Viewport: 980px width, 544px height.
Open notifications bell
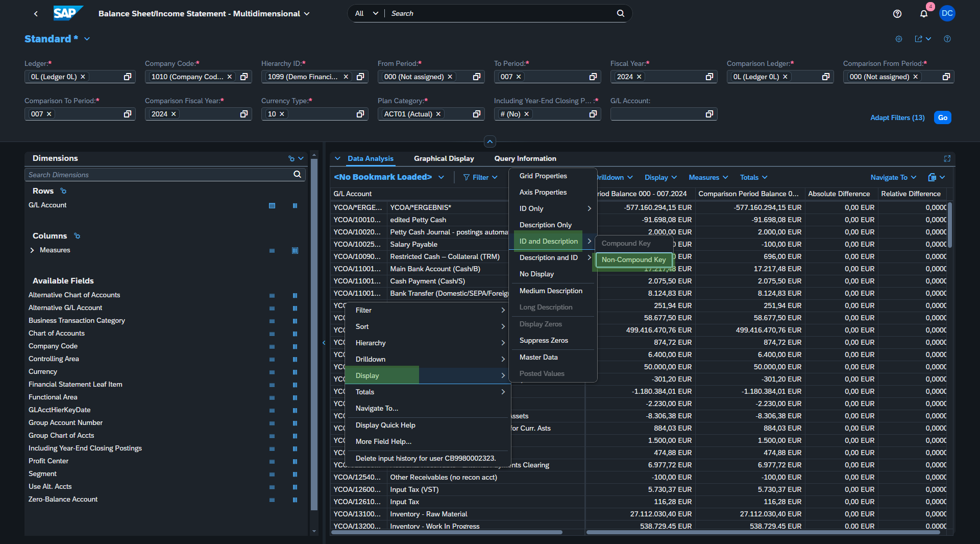pos(923,14)
